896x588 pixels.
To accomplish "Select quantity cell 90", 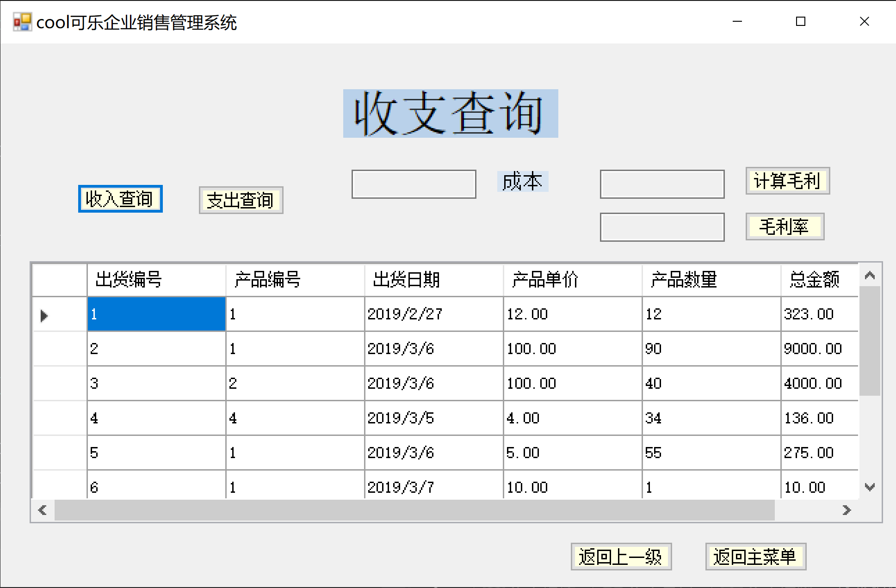I will [x=711, y=349].
